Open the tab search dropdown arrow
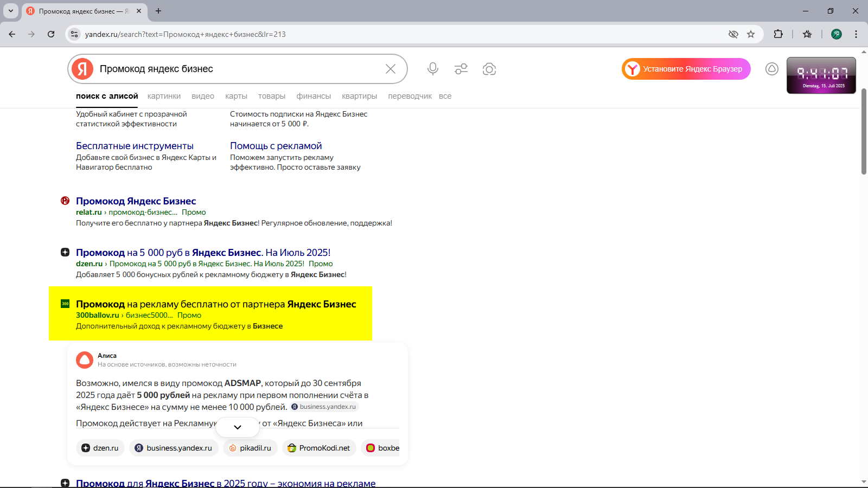This screenshot has height=488, width=868. coord(10,11)
